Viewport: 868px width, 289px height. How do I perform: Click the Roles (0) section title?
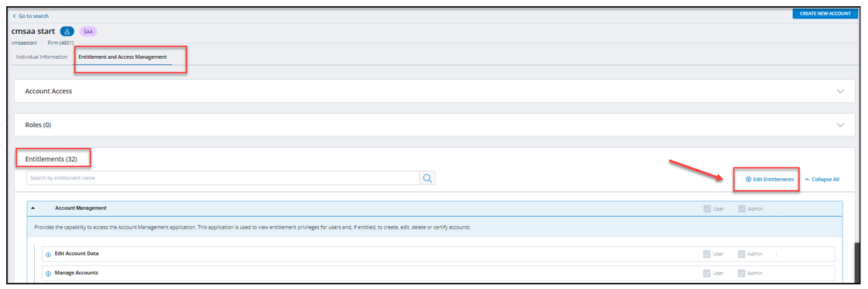click(x=38, y=125)
